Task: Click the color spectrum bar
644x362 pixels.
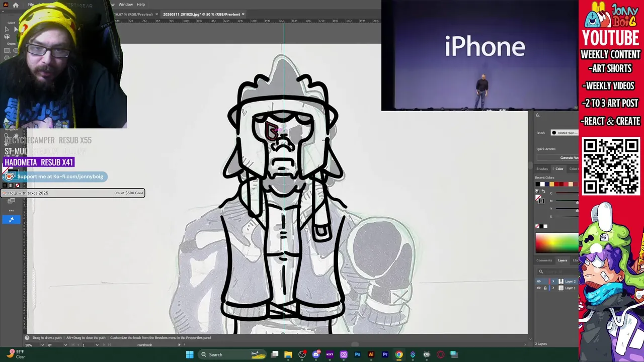Action: 557,243
